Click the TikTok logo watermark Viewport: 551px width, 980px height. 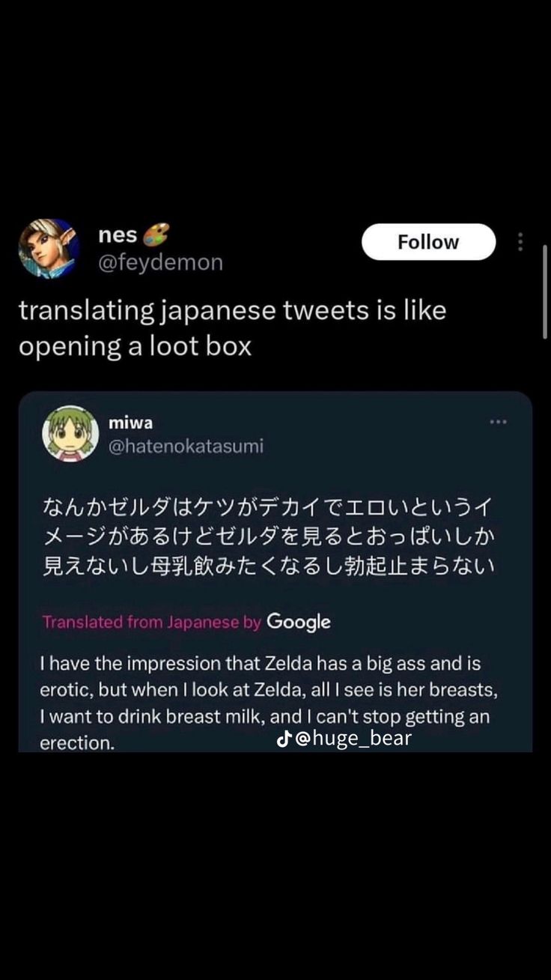pos(284,739)
